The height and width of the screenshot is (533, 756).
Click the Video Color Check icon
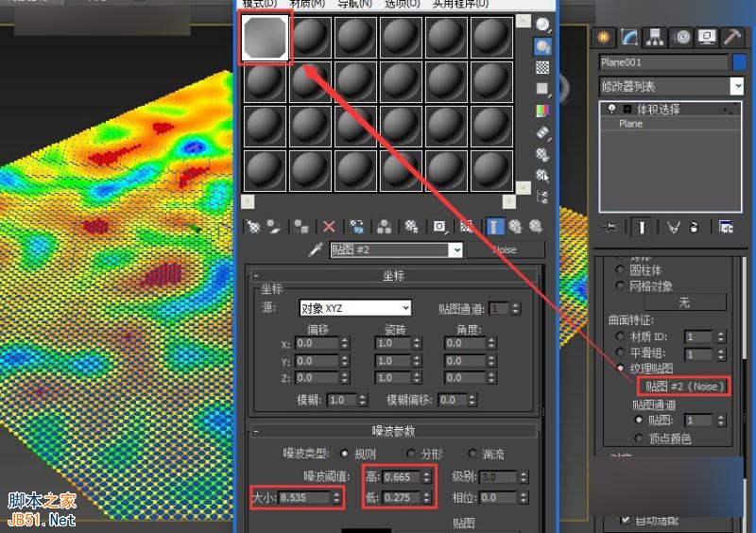point(542,111)
